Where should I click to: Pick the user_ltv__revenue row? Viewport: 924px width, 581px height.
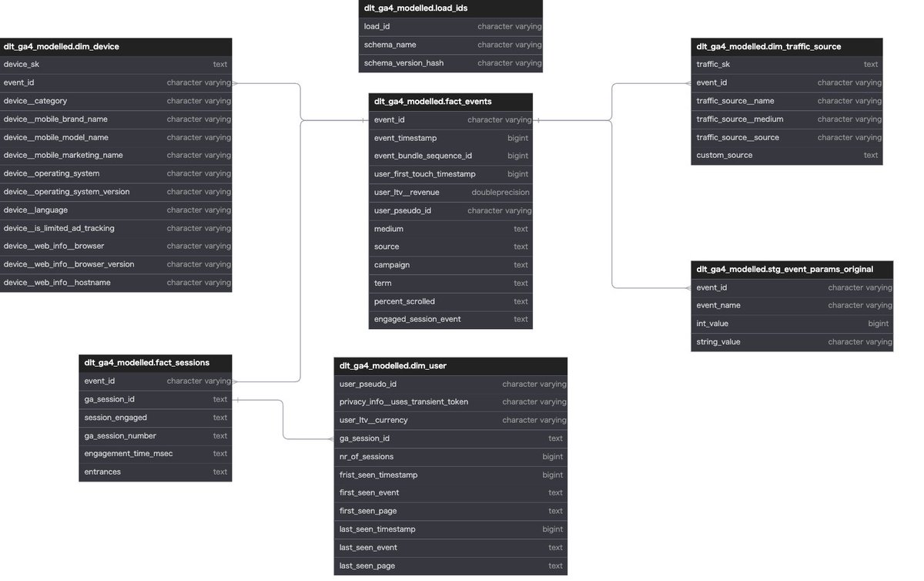(x=450, y=193)
